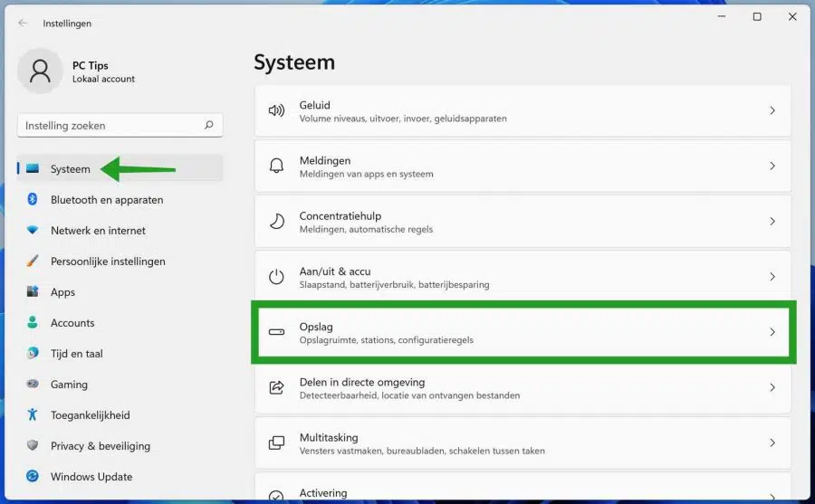
Task: Click 'Opslagruimte, stations, configuratieregels' description
Action: pyautogui.click(x=386, y=340)
